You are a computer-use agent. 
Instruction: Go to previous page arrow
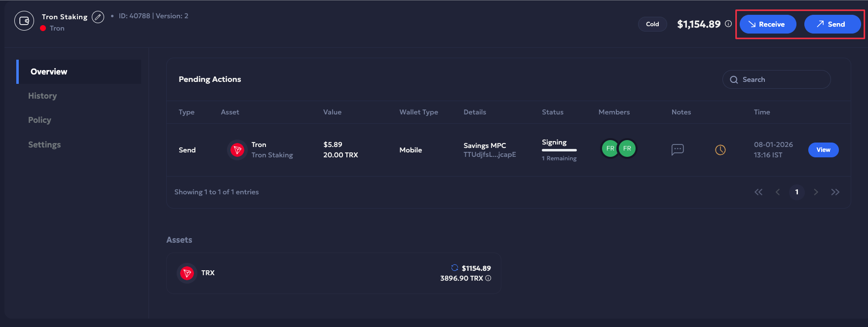pyautogui.click(x=778, y=192)
